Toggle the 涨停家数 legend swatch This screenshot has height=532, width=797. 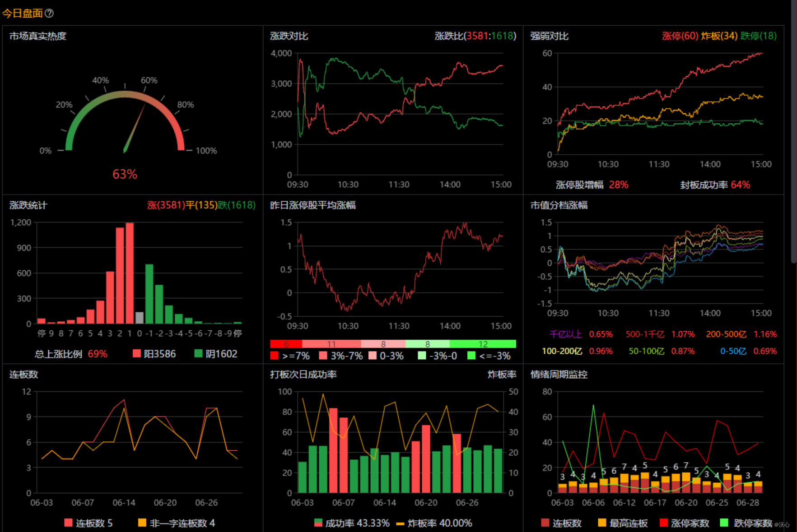(x=663, y=523)
